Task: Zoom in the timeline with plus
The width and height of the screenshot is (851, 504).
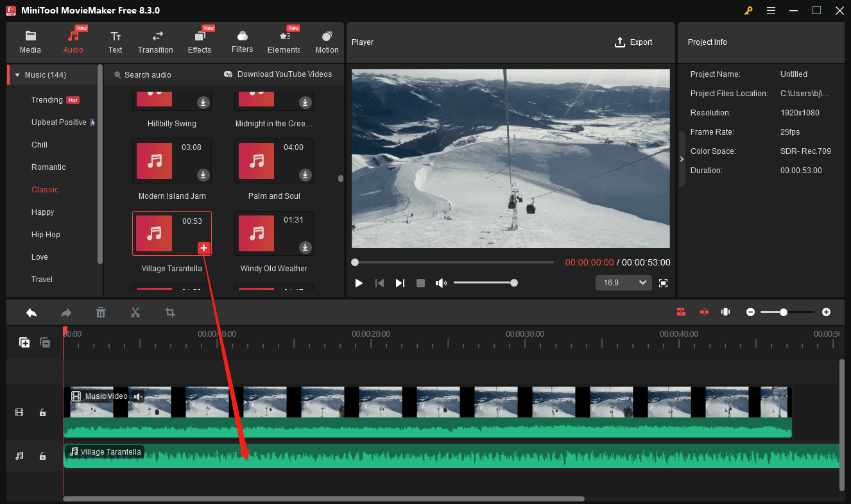Action: tap(826, 312)
